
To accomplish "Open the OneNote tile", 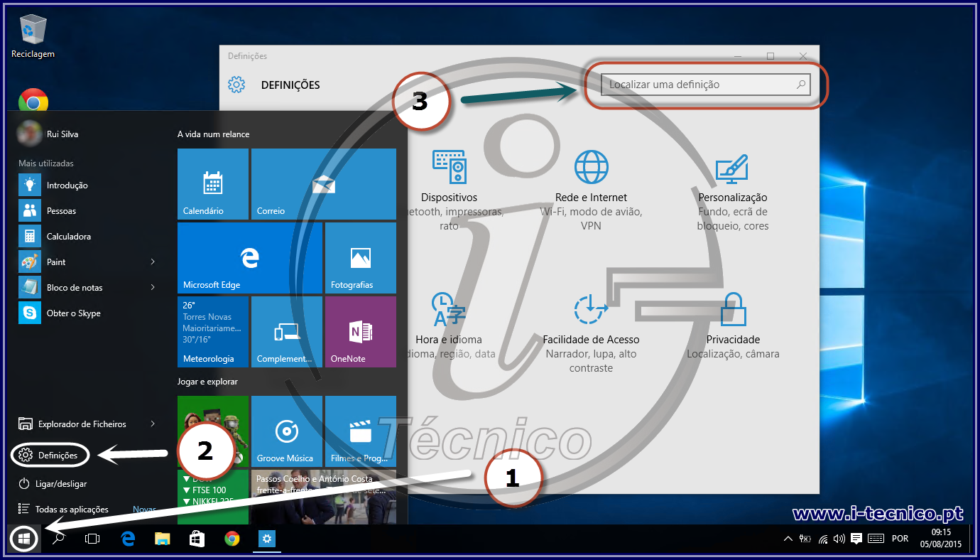I will tap(360, 331).
